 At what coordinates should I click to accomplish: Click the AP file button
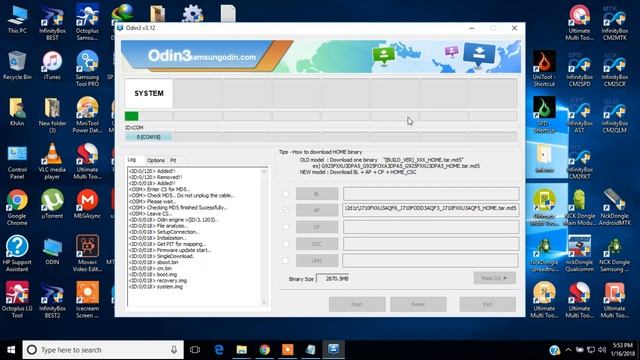coord(317,210)
